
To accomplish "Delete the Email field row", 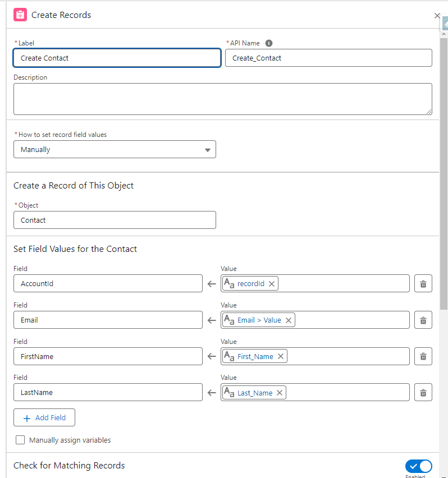I will coord(423,320).
